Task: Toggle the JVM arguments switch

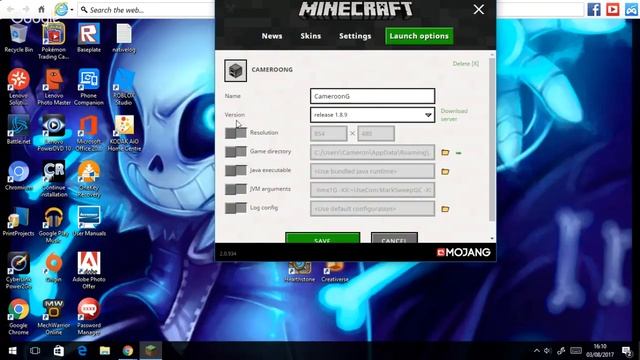Action: [236, 189]
